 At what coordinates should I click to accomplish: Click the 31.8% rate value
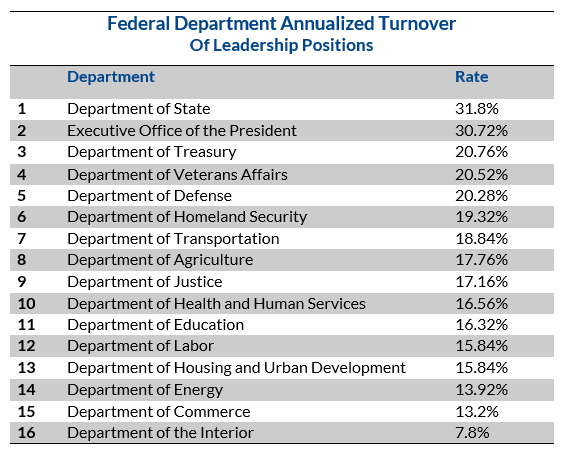[x=477, y=109]
